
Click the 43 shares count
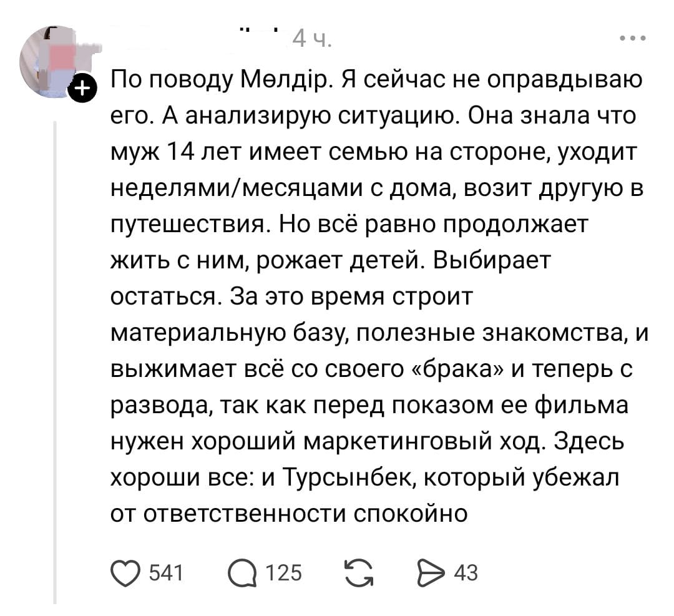466,572
